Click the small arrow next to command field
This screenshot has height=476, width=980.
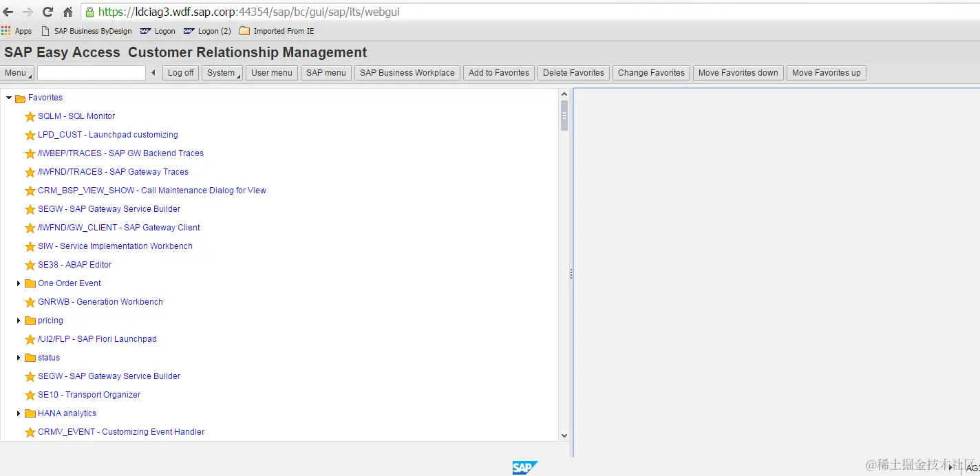(x=153, y=73)
